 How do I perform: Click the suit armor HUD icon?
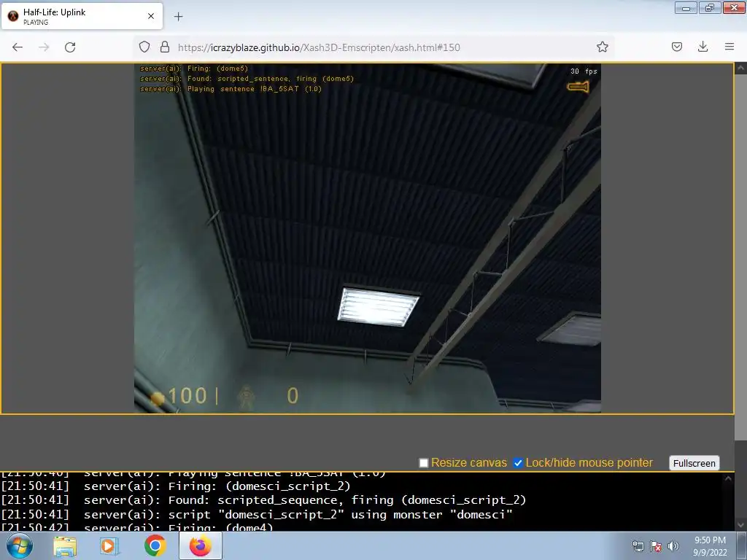pos(247,397)
